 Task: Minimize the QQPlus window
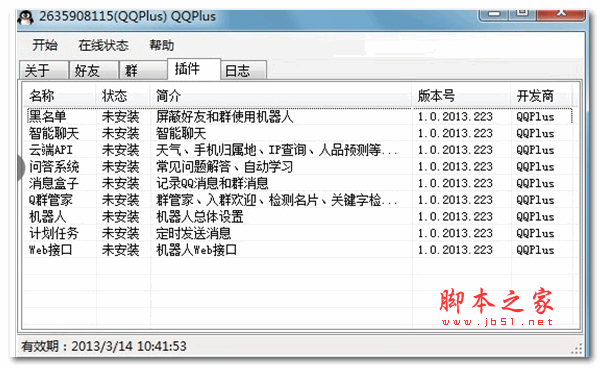coord(494,15)
